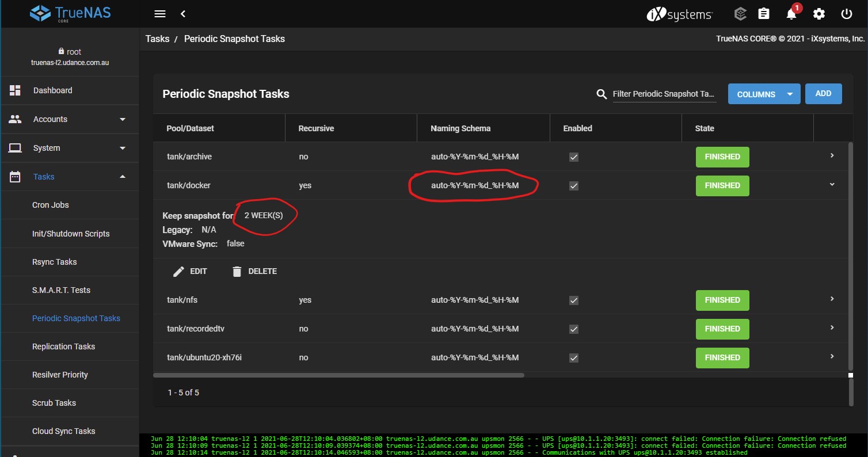Click the Dashboard grid icon
Image resolution: width=868 pixels, height=457 pixels.
click(15, 90)
